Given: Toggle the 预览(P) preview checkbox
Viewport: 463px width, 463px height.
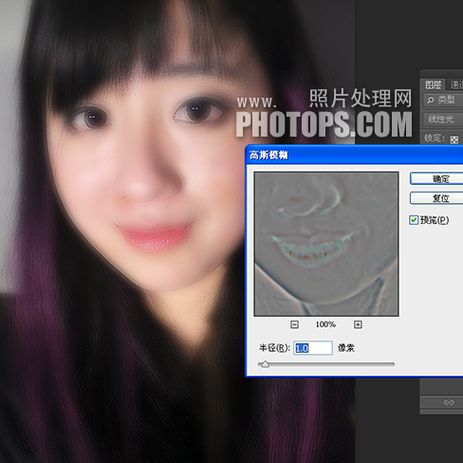Looking at the screenshot, I should [x=414, y=220].
